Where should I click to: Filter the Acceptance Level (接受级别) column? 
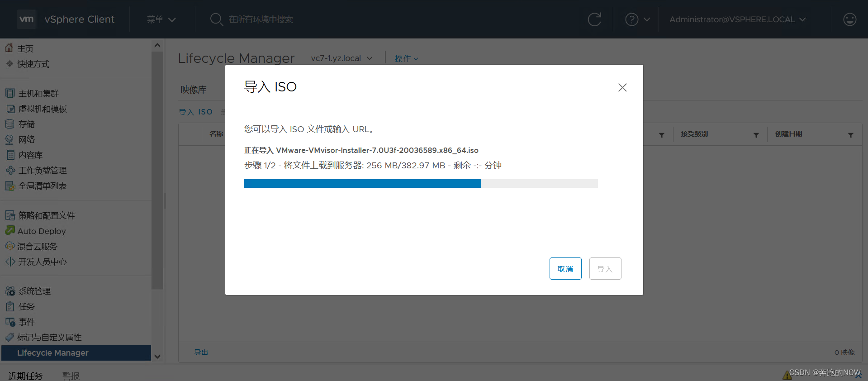756,135
